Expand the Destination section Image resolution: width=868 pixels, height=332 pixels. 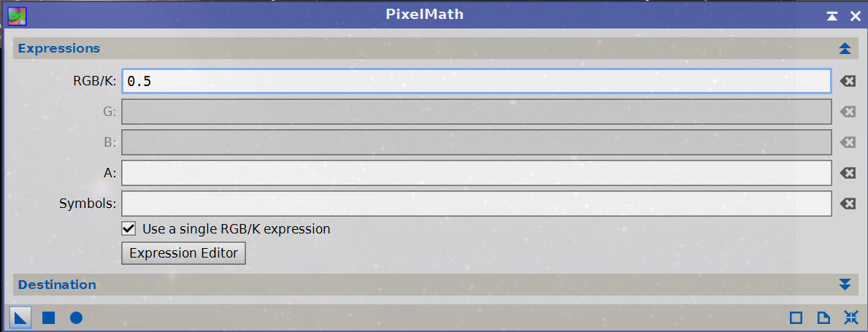tap(844, 285)
